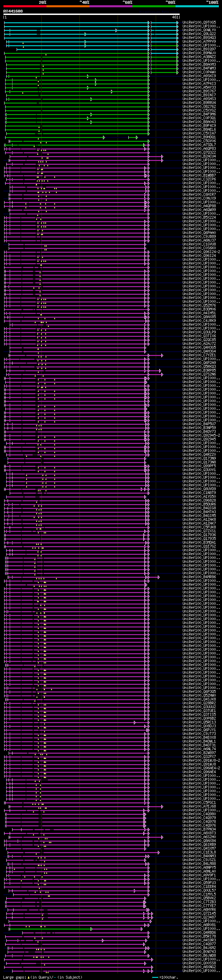Select the UniRef100_C5PGC1 label
The image size is (222, 980).
click(x=199, y=802)
